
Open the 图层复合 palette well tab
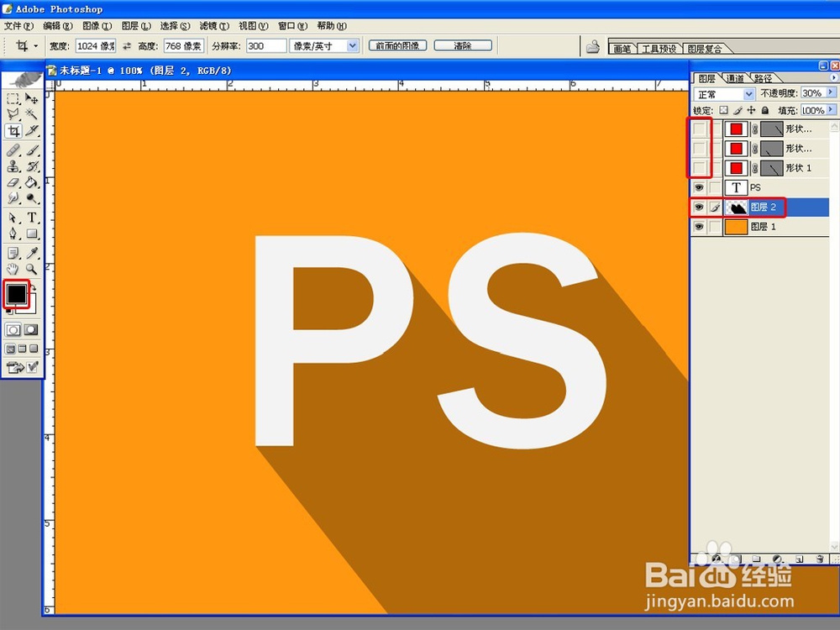(x=705, y=49)
